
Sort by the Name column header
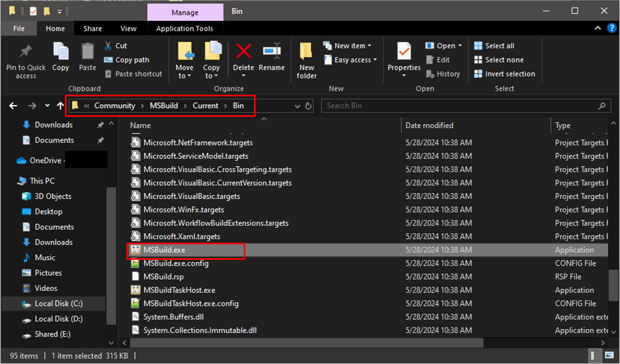pos(140,125)
